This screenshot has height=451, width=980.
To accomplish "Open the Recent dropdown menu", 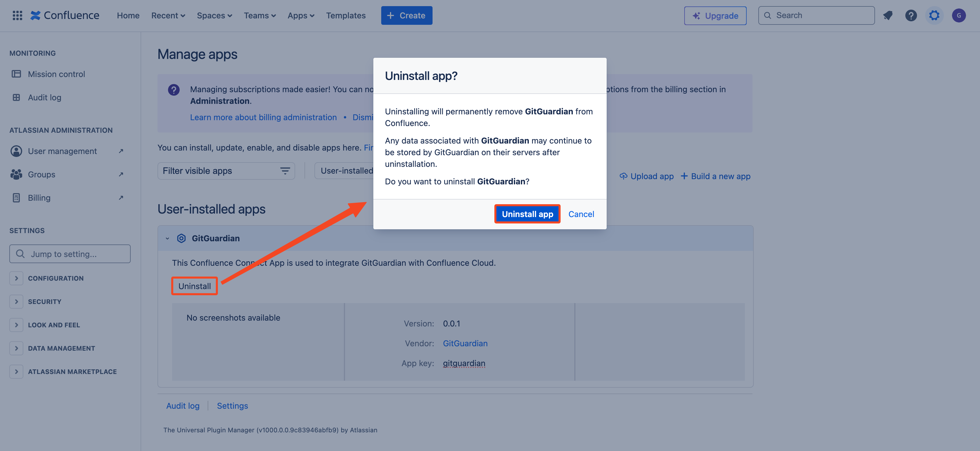I will [168, 15].
